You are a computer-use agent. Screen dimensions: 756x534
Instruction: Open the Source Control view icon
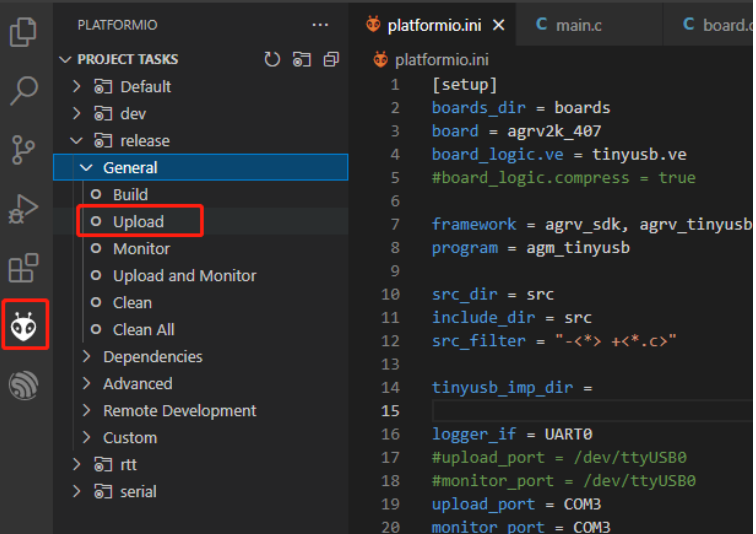point(23,149)
